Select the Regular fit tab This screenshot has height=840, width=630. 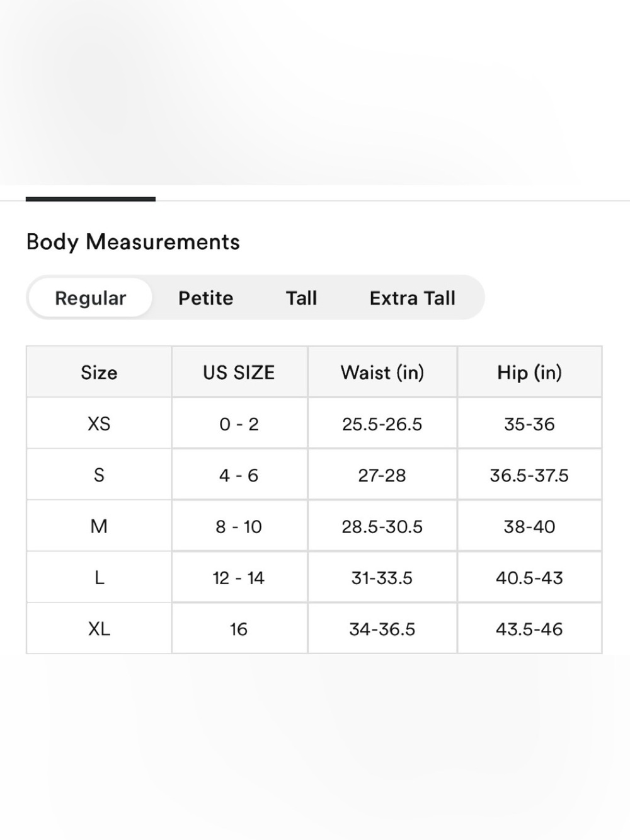coord(90,297)
